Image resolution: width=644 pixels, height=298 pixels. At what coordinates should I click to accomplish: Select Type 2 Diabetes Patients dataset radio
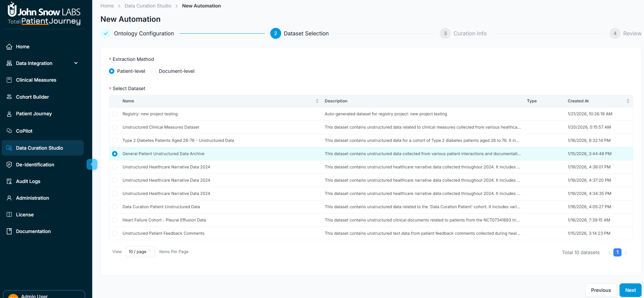pos(115,140)
